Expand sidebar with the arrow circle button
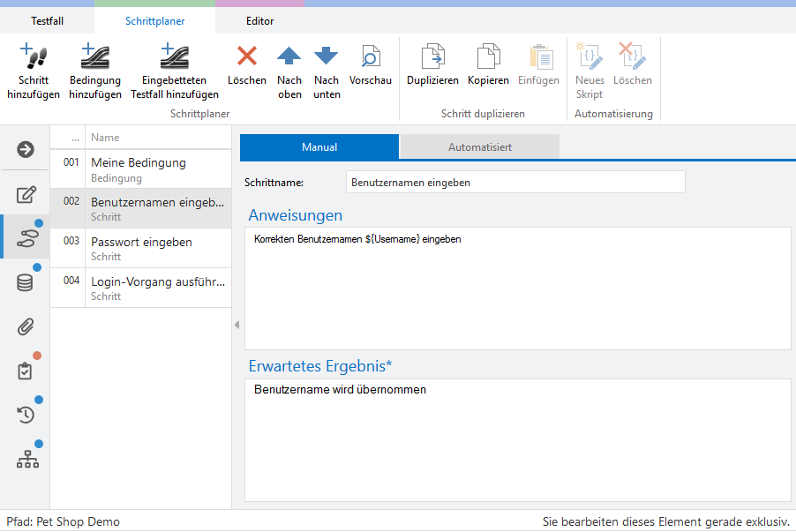796x532 pixels. [x=26, y=149]
